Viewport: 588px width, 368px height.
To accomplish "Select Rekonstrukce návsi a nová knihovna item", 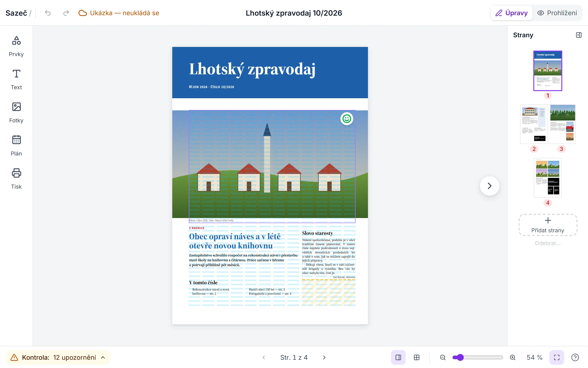I will (x=211, y=291).
